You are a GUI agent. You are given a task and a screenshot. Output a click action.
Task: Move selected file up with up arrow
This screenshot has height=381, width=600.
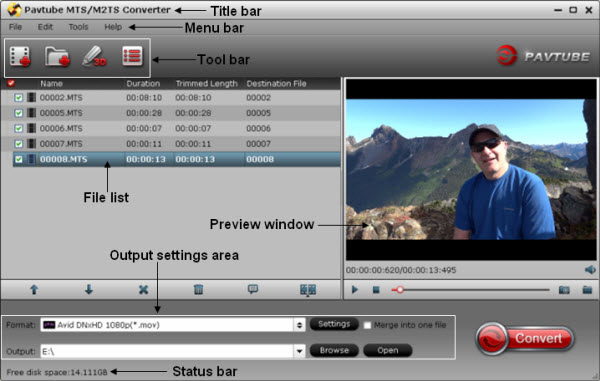(34, 290)
